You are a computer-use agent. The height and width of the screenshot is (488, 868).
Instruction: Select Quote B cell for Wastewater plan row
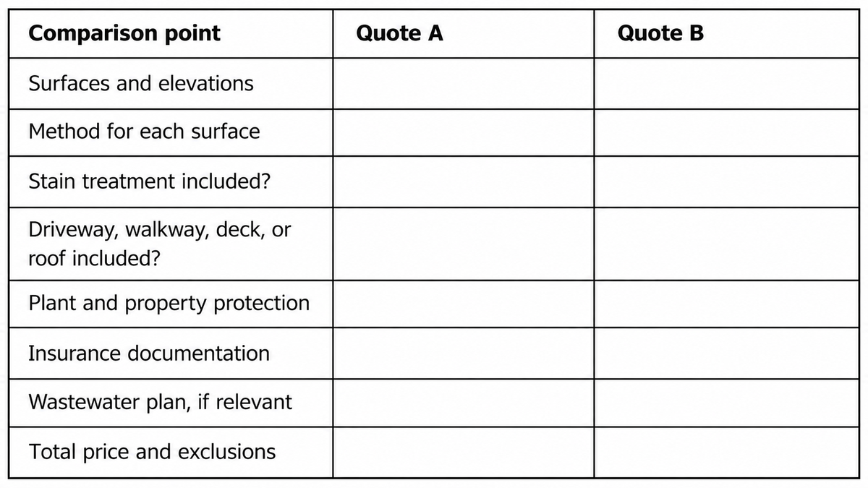click(x=726, y=403)
